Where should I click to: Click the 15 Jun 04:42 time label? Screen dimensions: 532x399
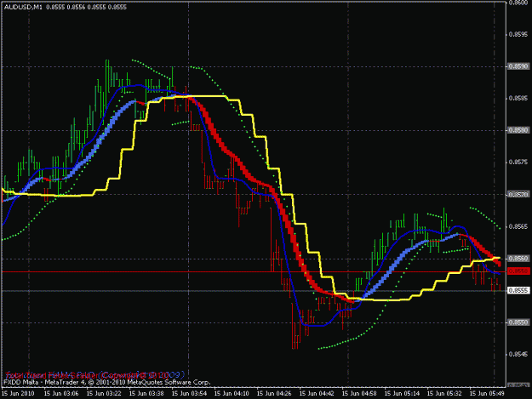tap(317, 394)
